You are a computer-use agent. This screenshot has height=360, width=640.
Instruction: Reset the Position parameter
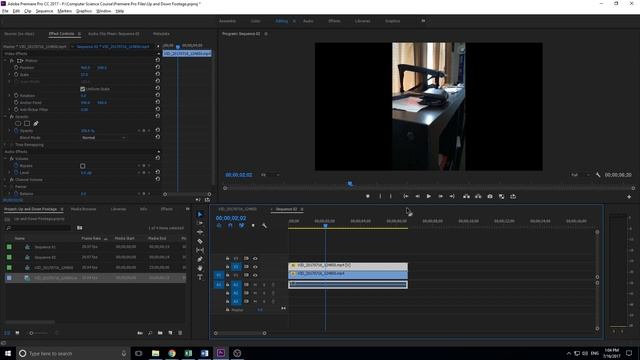[x=158, y=67]
